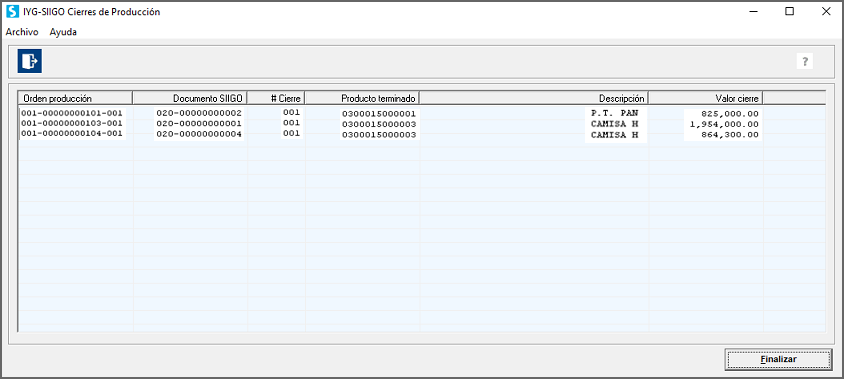The width and height of the screenshot is (844, 379).
Task: Click the 864,300.00 closing value
Action: (x=730, y=134)
